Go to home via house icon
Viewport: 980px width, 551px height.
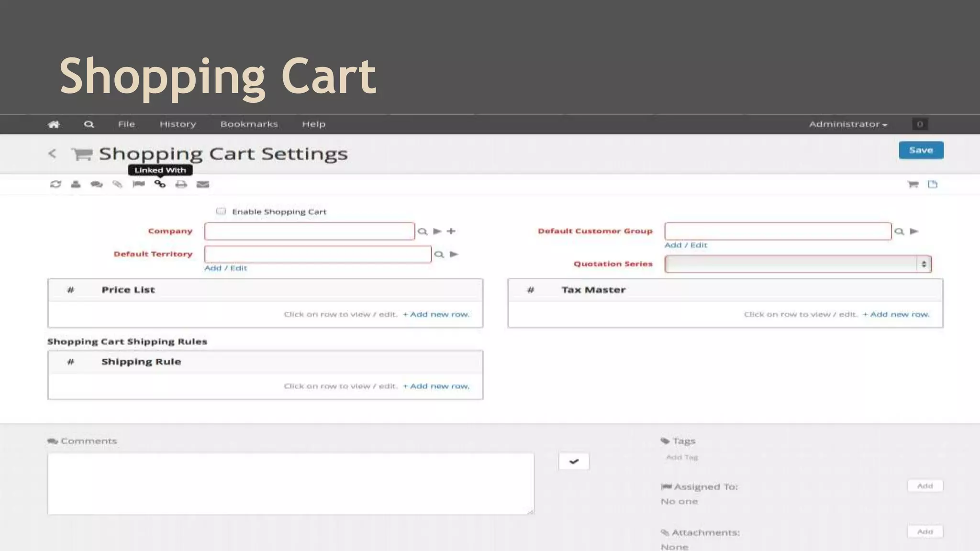pos(54,124)
